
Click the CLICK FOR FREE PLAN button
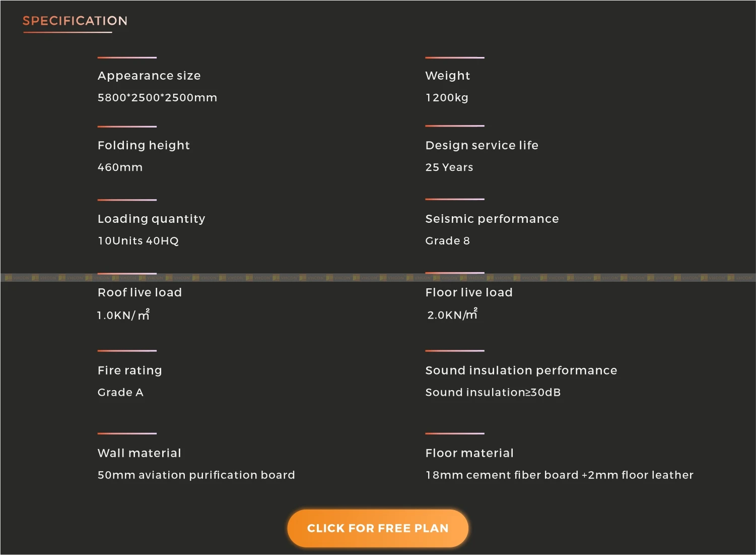pos(378,528)
